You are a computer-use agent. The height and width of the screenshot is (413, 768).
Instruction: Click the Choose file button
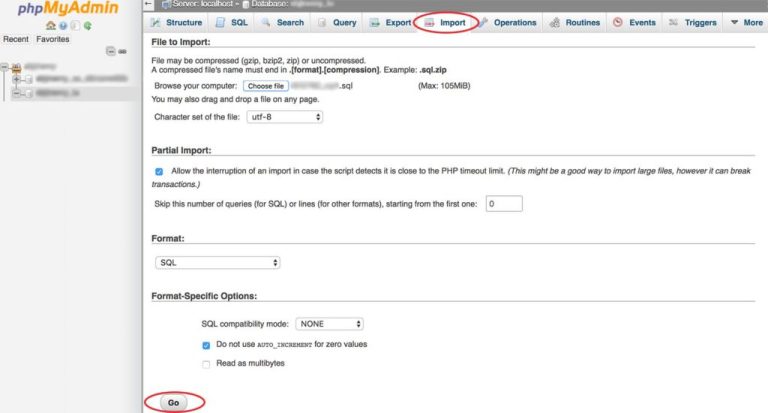[x=265, y=87]
